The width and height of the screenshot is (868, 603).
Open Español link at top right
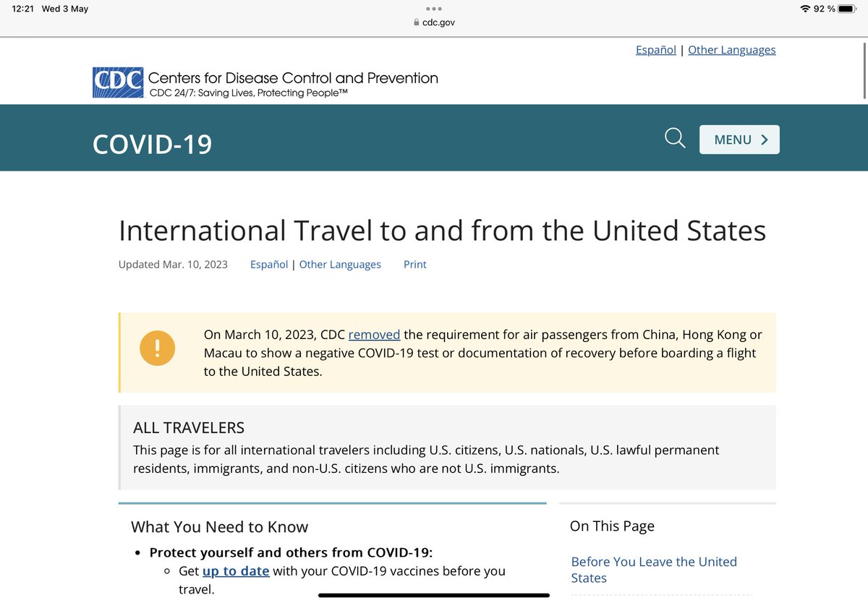pyautogui.click(x=656, y=50)
